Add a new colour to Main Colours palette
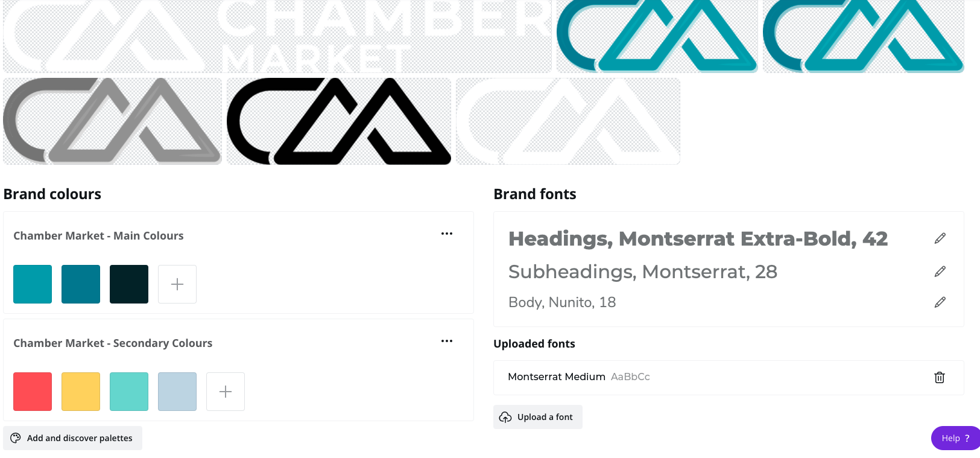Viewport: 980px width, 458px height. pos(177,284)
